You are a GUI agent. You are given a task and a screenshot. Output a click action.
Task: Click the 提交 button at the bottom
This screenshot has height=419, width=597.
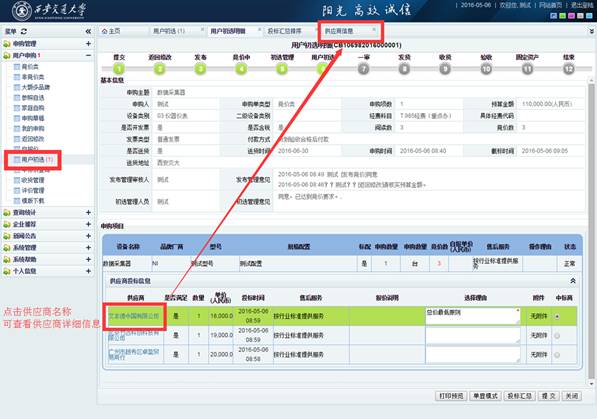tap(549, 396)
